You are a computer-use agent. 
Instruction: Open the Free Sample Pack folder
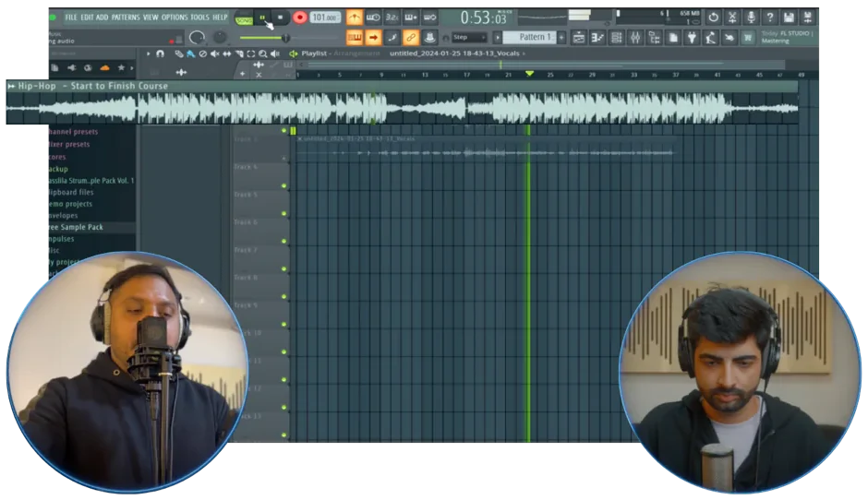[x=76, y=227]
